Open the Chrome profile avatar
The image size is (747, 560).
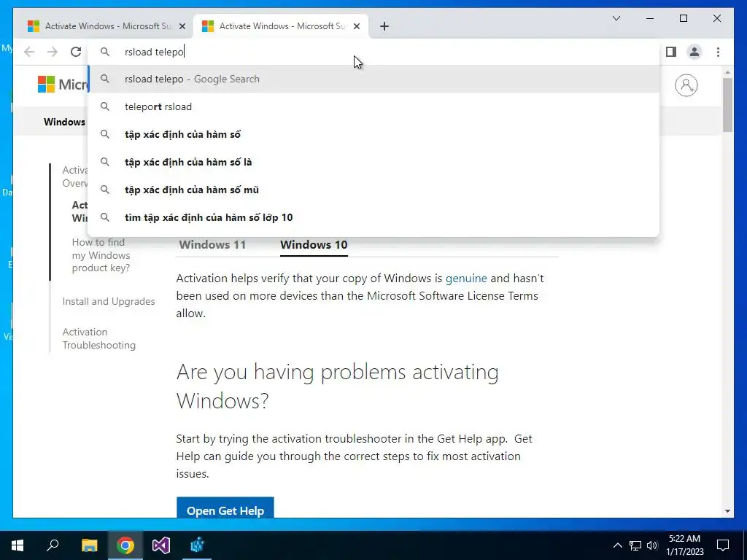694,52
